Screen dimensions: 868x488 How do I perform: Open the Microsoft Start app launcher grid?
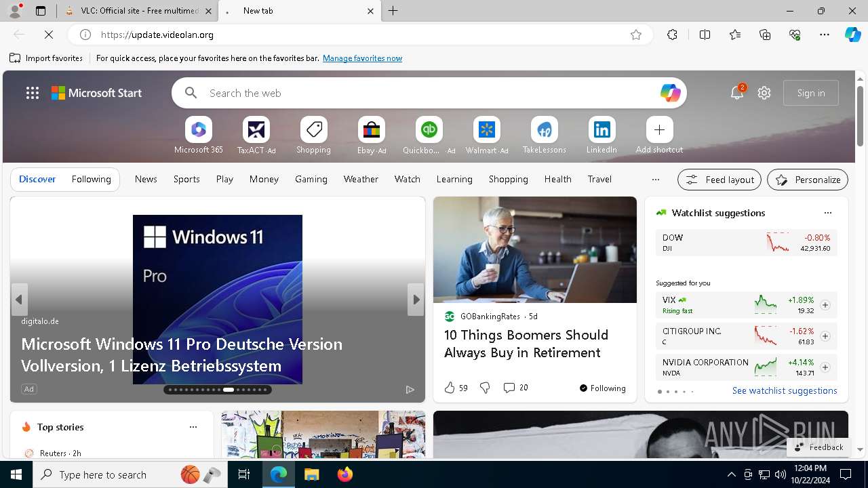[x=33, y=93]
